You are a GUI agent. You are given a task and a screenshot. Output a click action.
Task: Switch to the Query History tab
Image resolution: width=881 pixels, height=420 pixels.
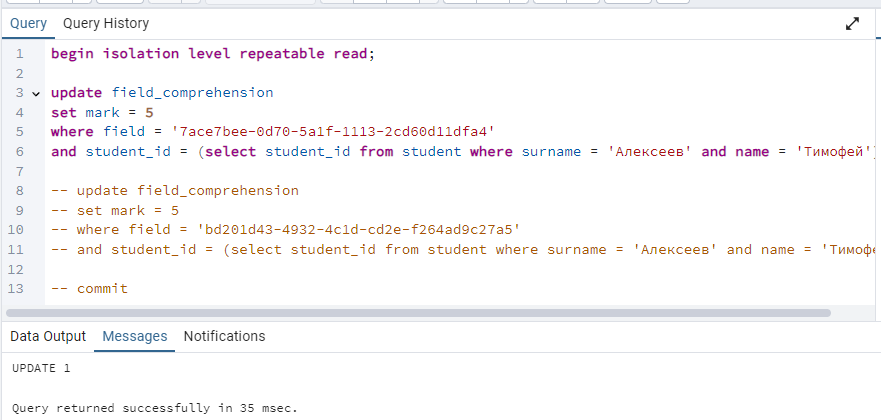tap(106, 24)
